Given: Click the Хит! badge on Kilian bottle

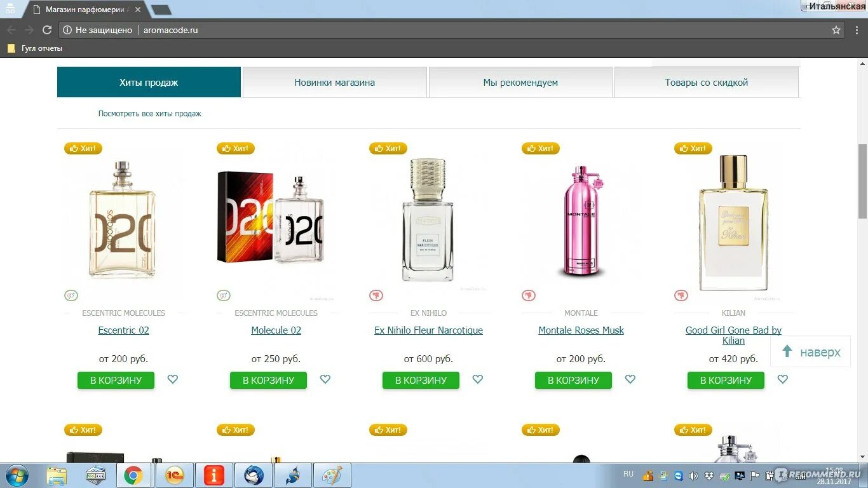Looking at the screenshot, I should click(693, 148).
